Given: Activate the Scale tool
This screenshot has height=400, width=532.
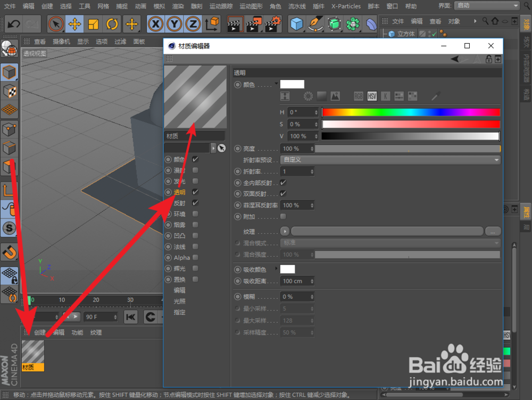Looking at the screenshot, I should (x=93, y=24).
